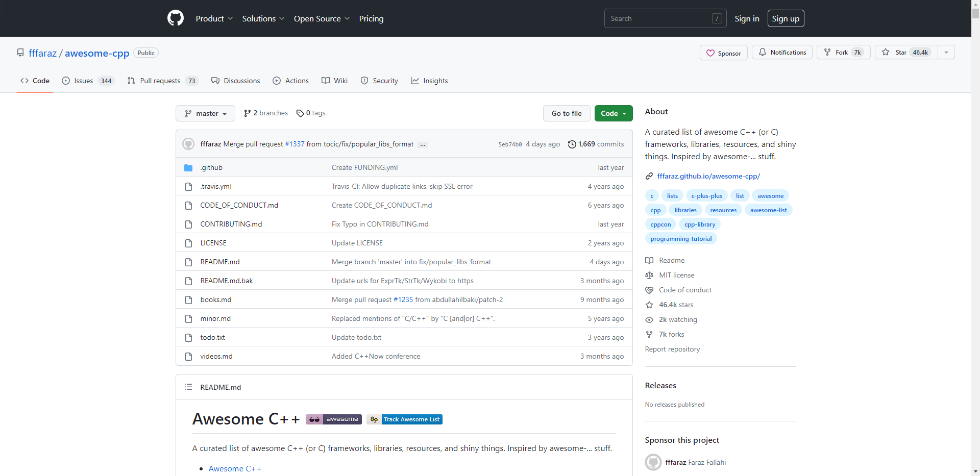The height and width of the screenshot is (476, 980).
Task: Open the Actions tab
Action: pyautogui.click(x=291, y=81)
